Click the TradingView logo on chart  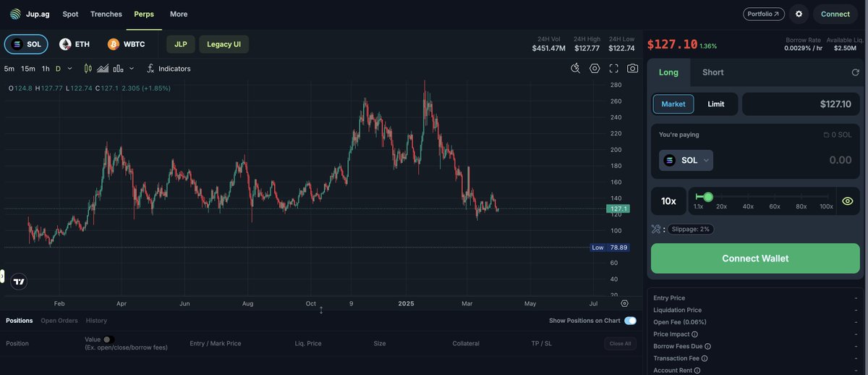[19, 282]
